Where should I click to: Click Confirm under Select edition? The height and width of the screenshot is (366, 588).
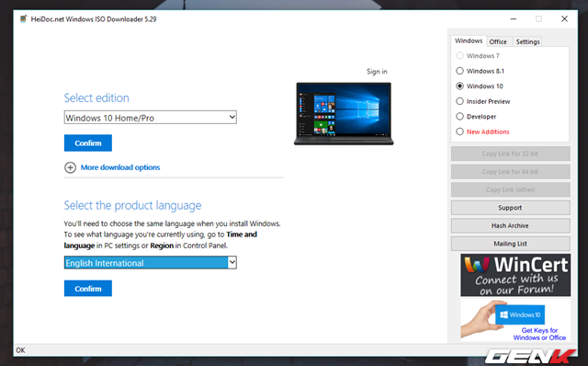(88, 143)
